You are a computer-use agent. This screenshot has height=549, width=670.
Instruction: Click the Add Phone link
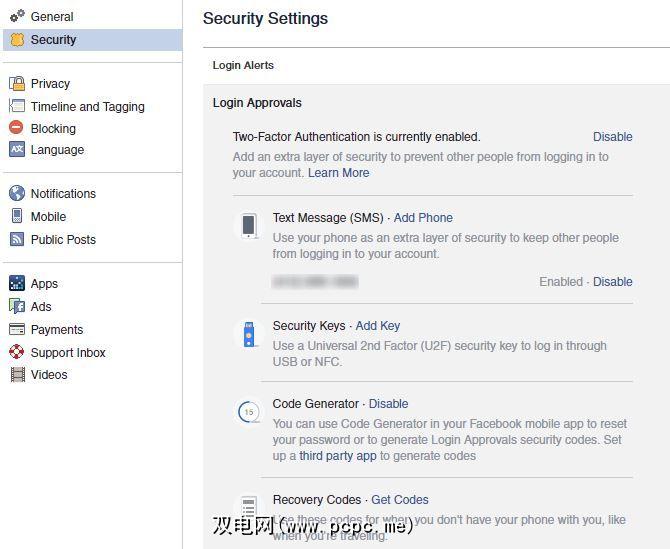pos(423,218)
